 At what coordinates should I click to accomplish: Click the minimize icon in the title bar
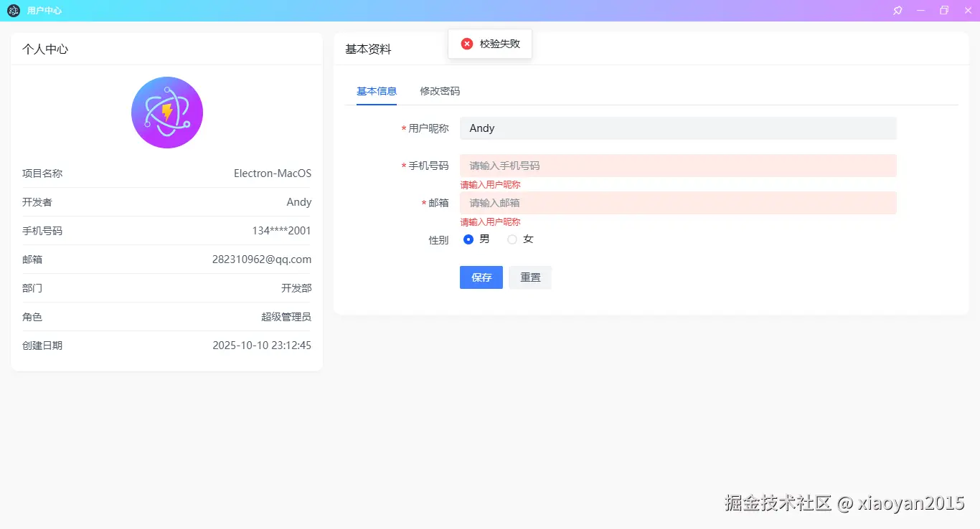[x=920, y=11]
